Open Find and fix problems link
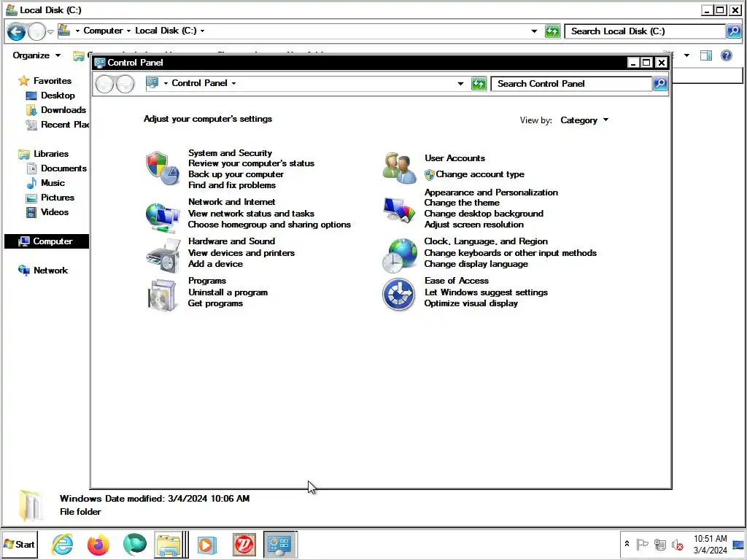The height and width of the screenshot is (560, 747). click(231, 185)
